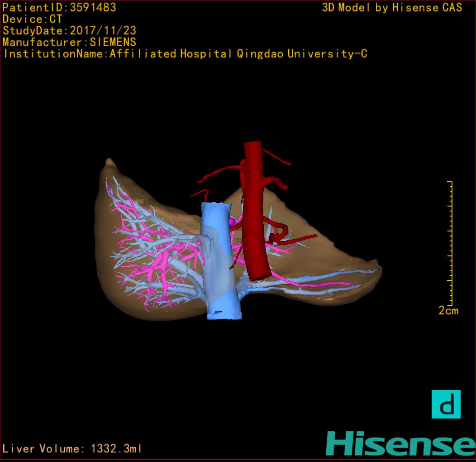
Task: Click the Manufacturer:SIEMENS text
Action: pos(69,42)
